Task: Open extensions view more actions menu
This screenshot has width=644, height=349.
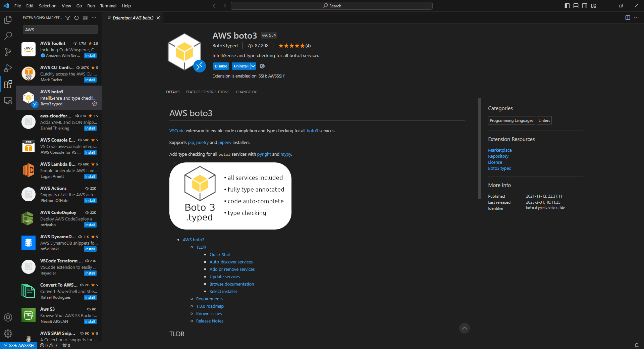Action: 94,18
